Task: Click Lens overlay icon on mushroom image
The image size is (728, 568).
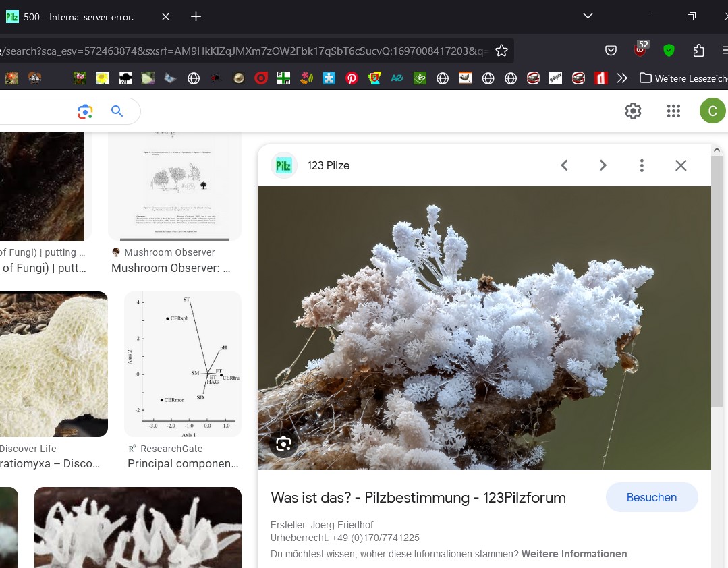Action: pyautogui.click(x=283, y=444)
